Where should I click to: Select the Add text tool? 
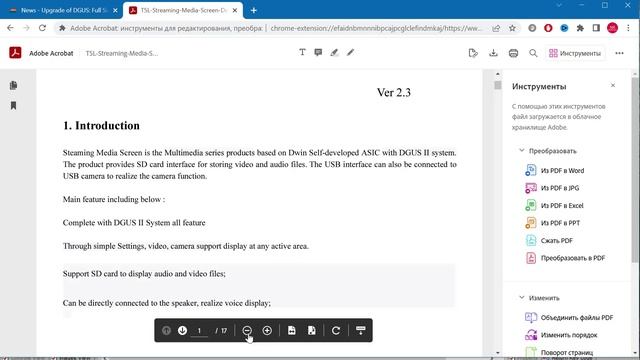(x=302, y=52)
